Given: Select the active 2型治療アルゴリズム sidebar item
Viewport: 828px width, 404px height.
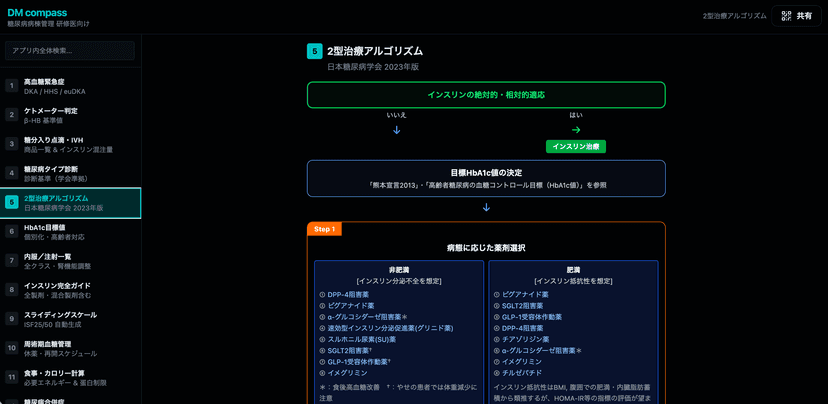Looking at the screenshot, I should click(x=70, y=203).
